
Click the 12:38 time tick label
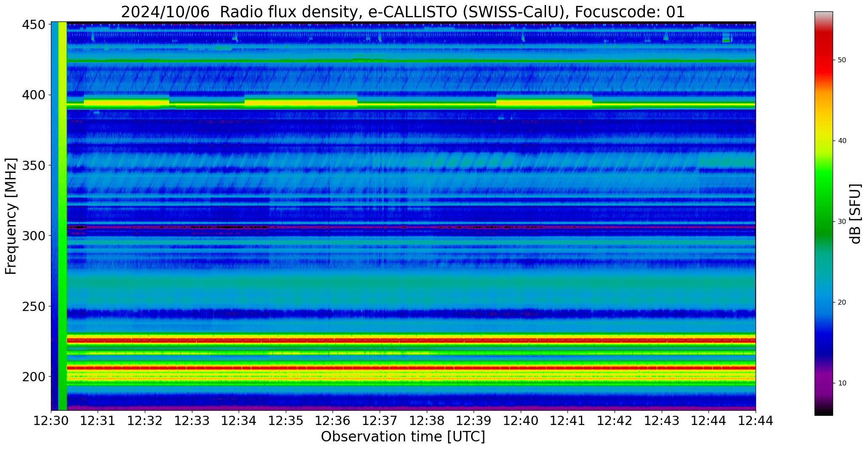click(x=427, y=420)
